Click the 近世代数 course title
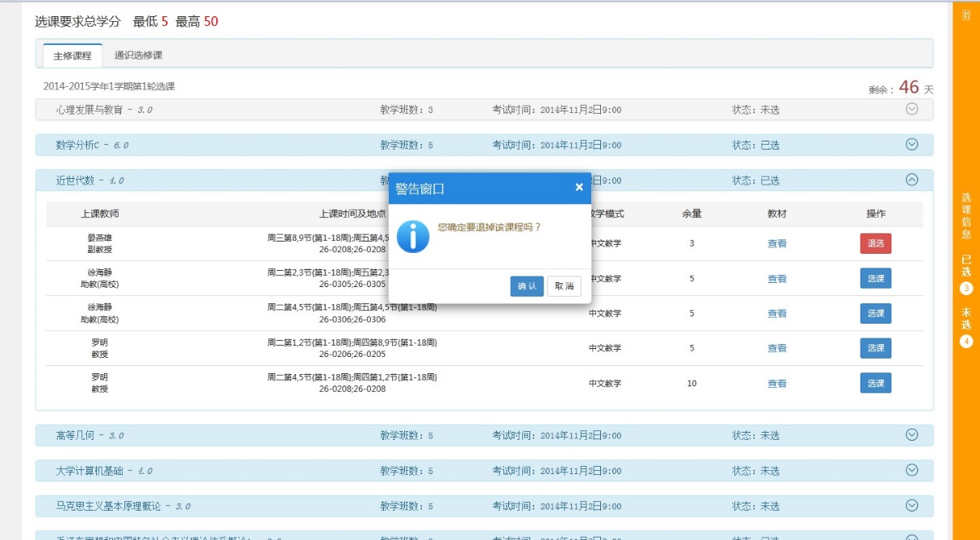The image size is (980, 540). (x=76, y=181)
